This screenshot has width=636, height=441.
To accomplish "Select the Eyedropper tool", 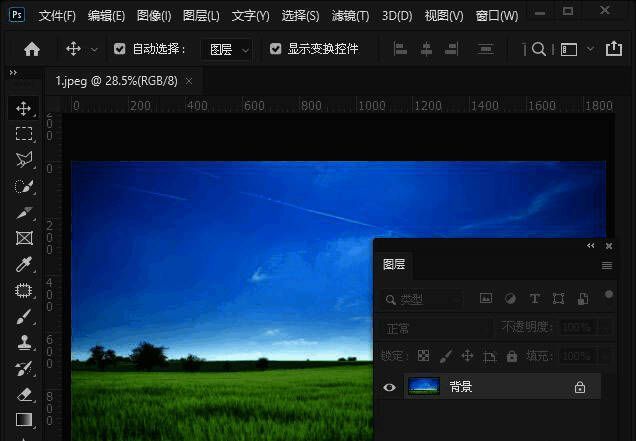I will [24, 264].
